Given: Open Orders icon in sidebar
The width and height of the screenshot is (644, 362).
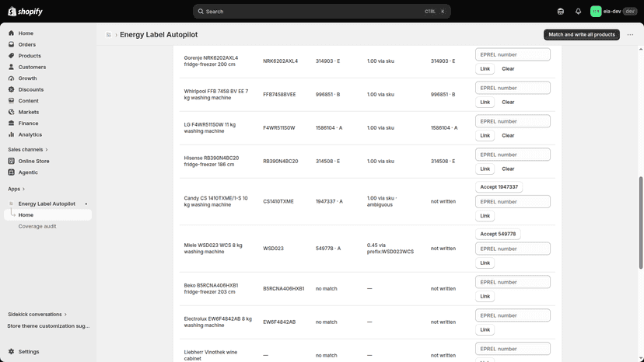Looking at the screenshot, I should [11, 44].
